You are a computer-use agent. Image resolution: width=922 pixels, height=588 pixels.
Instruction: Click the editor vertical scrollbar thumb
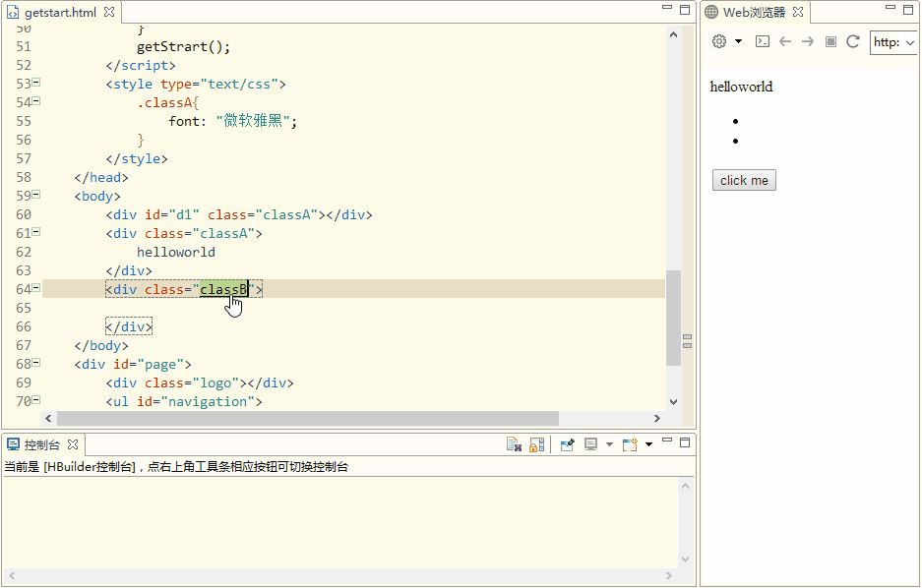pos(674,318)
